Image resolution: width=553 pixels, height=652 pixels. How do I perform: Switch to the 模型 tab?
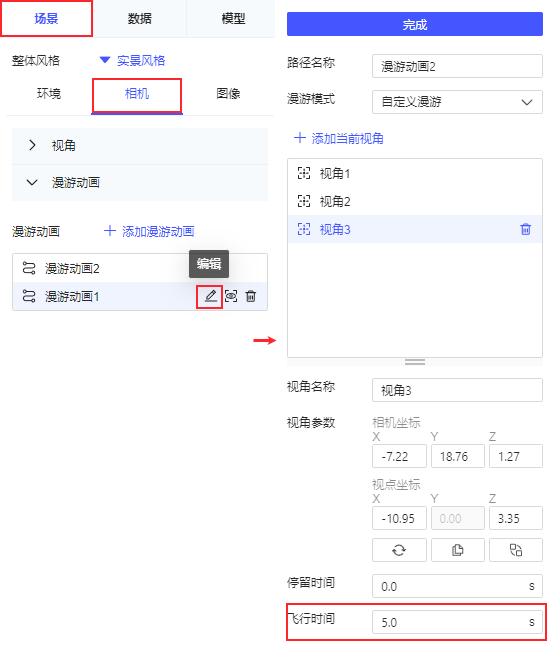click(233, 18)
